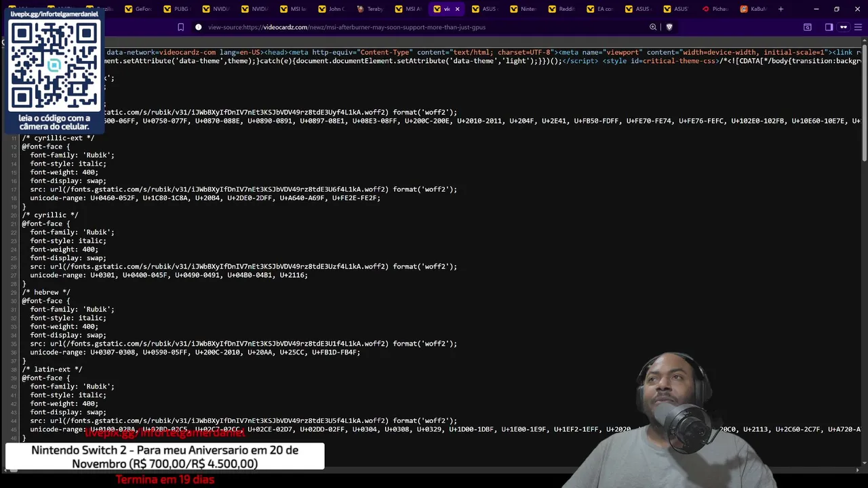The image size is (868, 488).
Task: Click the private window glasses icon
Action: tap(844, 27)
